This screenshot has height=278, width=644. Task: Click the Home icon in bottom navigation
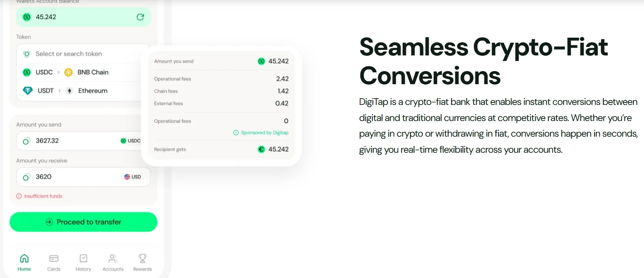25,258
